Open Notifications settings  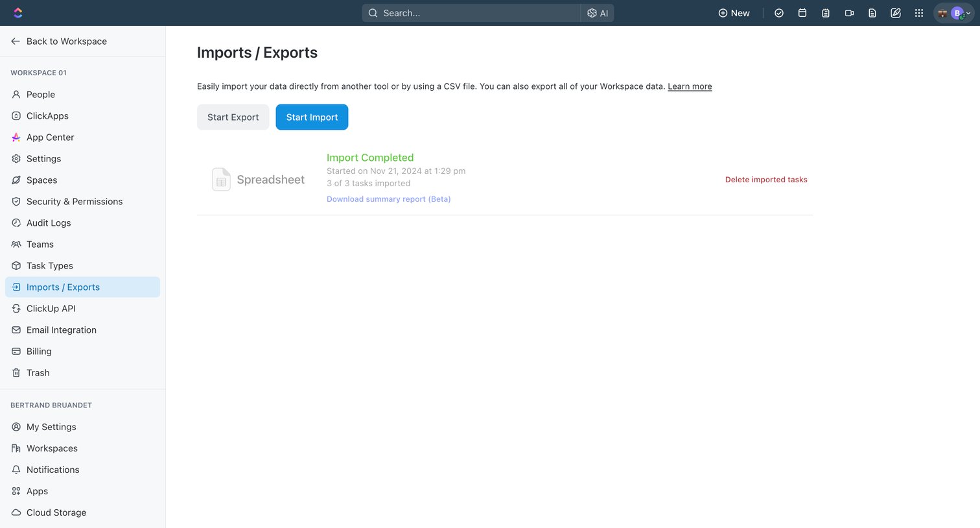point(82,470)
